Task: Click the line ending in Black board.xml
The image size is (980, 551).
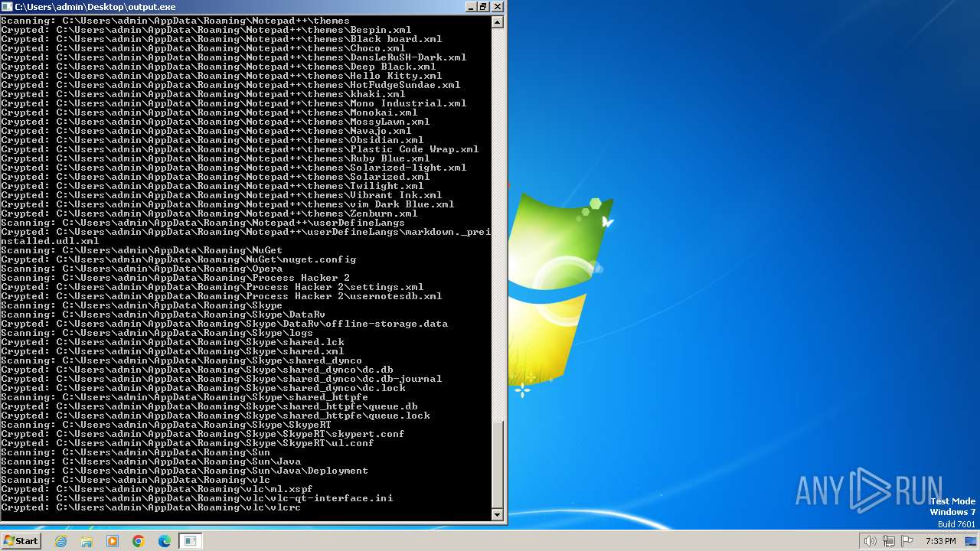Action: point(221,39)
